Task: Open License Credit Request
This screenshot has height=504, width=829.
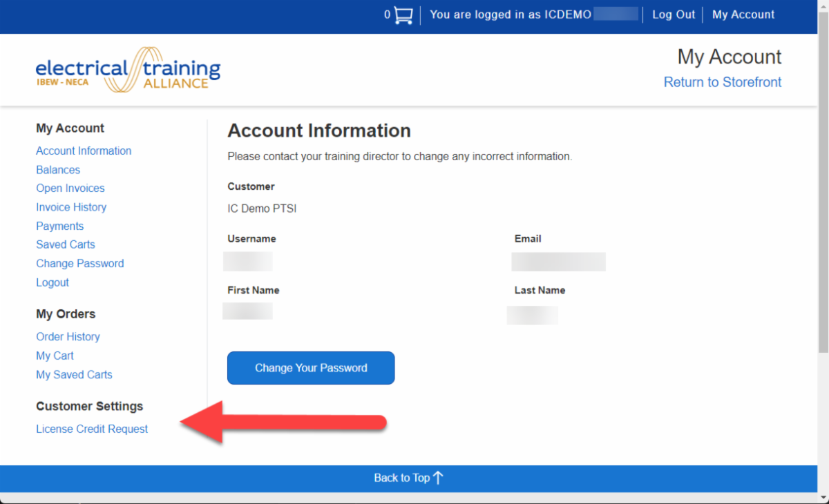Action: 92,428
